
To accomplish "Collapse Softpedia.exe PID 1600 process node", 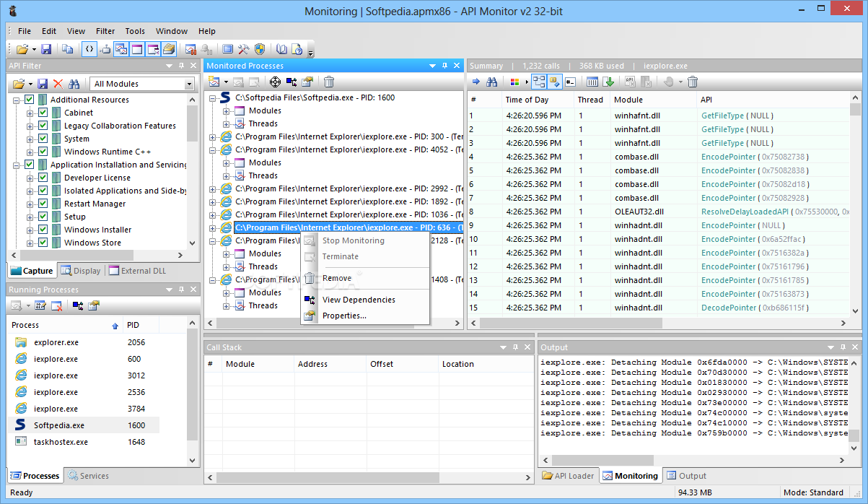I will coord(213,97).
